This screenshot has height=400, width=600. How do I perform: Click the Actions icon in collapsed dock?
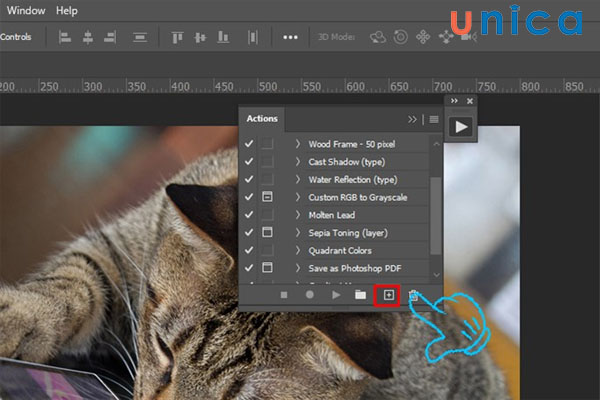[x=461, y=127]
